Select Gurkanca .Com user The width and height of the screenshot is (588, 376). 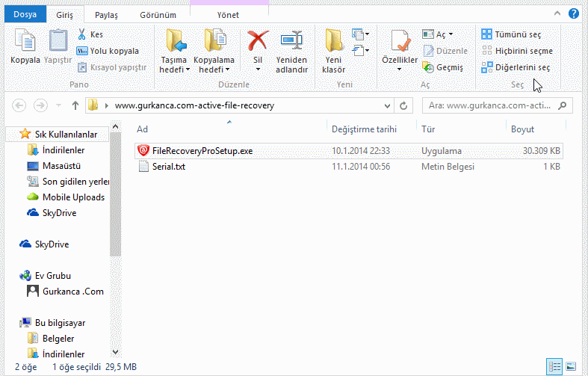[x=65, y=292]
